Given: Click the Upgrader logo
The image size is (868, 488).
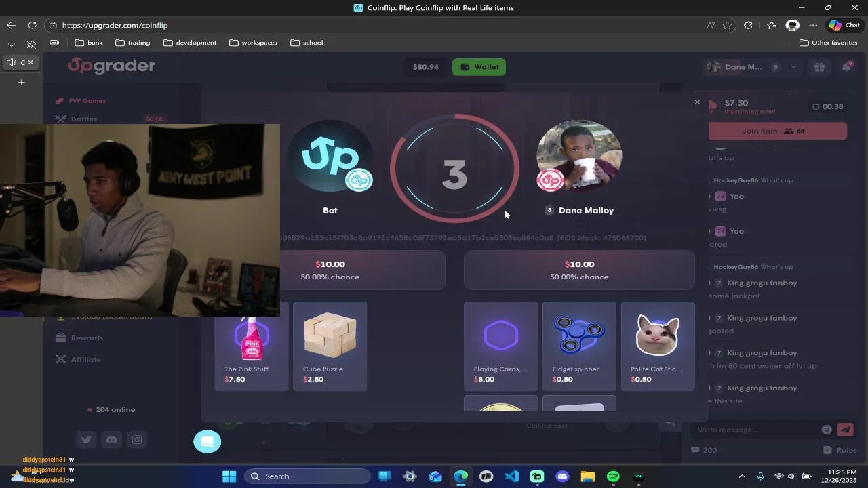Looking at the screenshot, I should 111,66.
